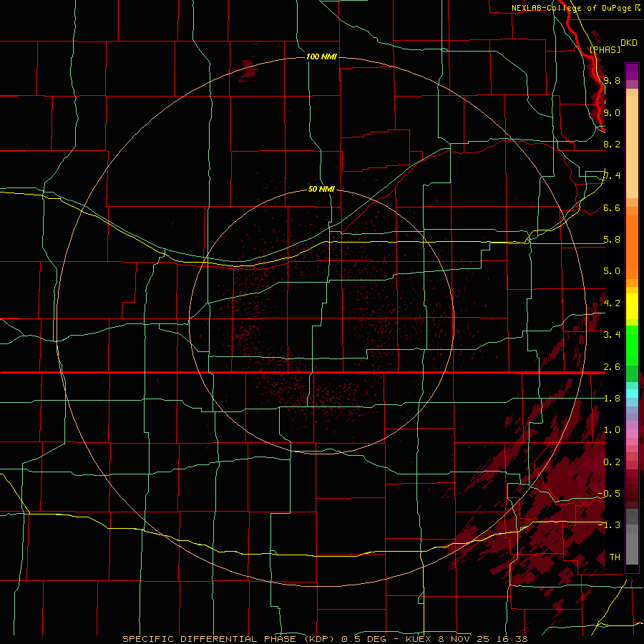Click the "TH" threshold label
This screenshot has height=644, width=644.
(615, 557)
